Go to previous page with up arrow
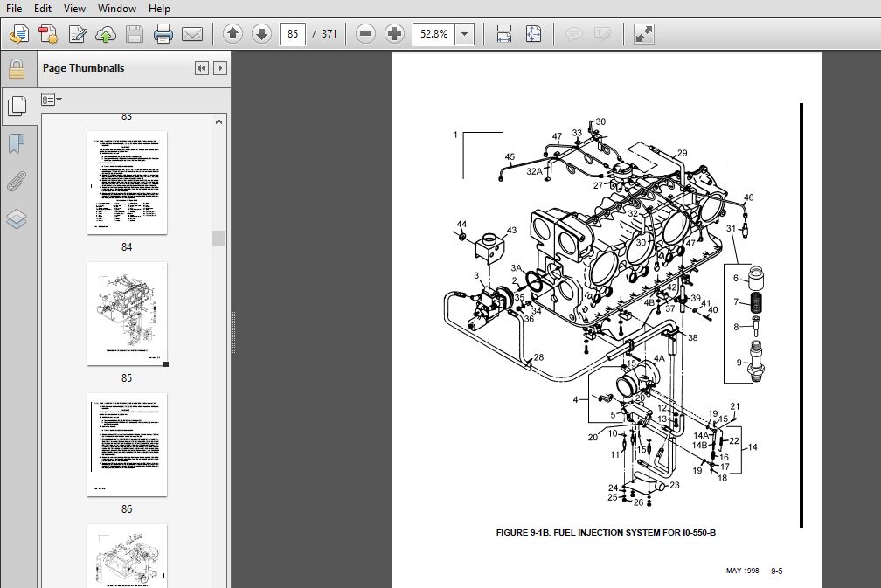The width and height of the screenshot is (881, 588). (232, 34)
